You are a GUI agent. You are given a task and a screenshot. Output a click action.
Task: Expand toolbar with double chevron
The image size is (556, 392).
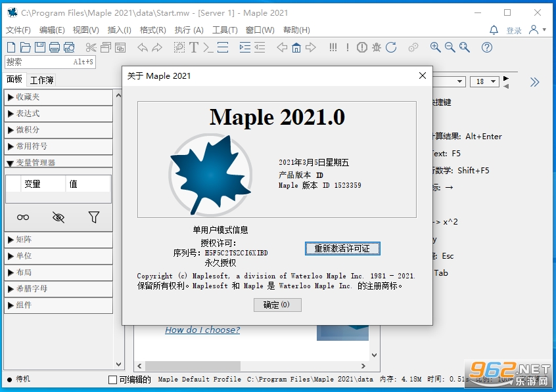pyautogui.click(x=535, y=82)
